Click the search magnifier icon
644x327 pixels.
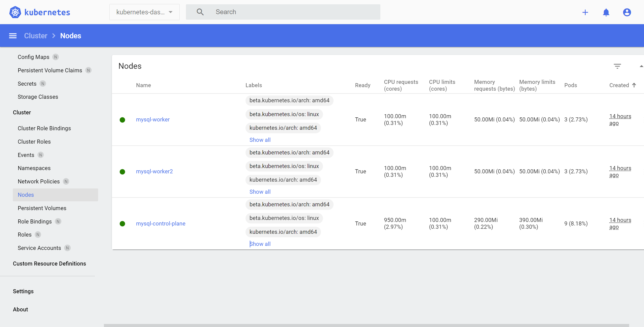(x=200, y=12)
